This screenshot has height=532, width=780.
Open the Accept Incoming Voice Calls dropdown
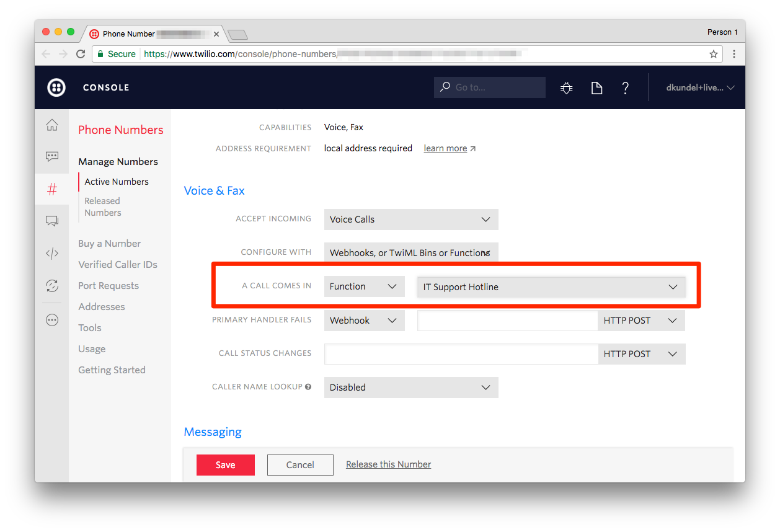(410, 219)
